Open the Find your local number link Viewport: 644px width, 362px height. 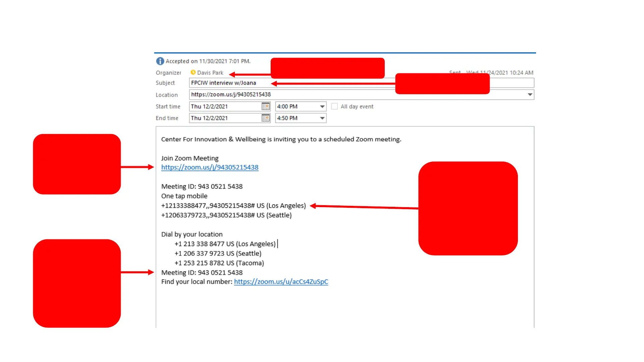(x=281, y=282)
